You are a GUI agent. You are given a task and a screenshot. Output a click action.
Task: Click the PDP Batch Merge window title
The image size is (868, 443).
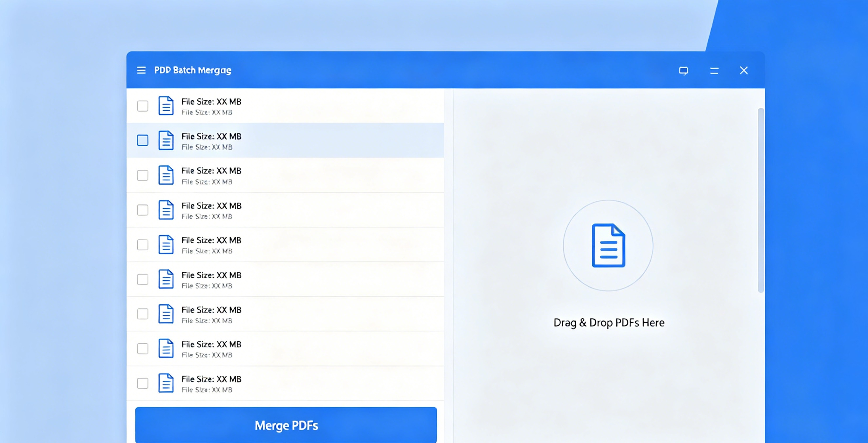click(x=193, y=70)
